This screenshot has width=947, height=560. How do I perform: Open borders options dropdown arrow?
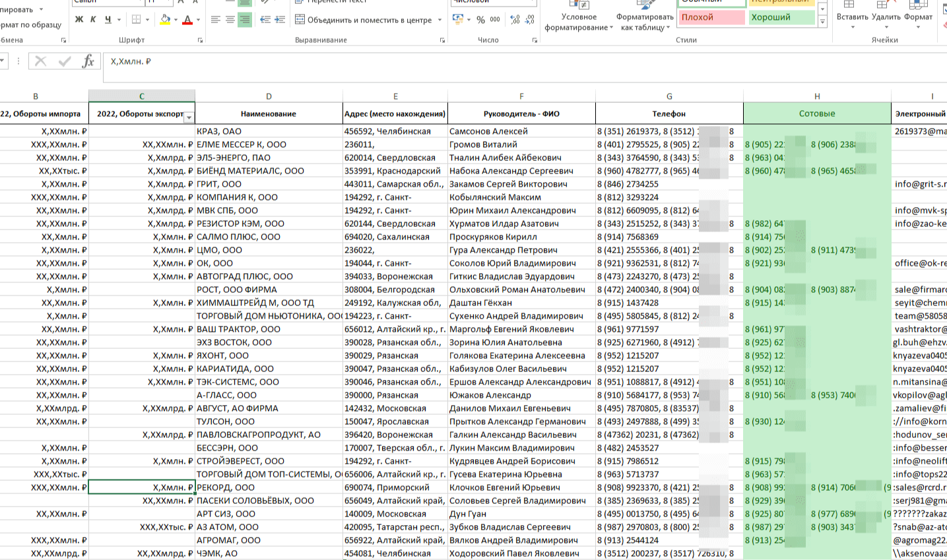[x=147, y=20]
